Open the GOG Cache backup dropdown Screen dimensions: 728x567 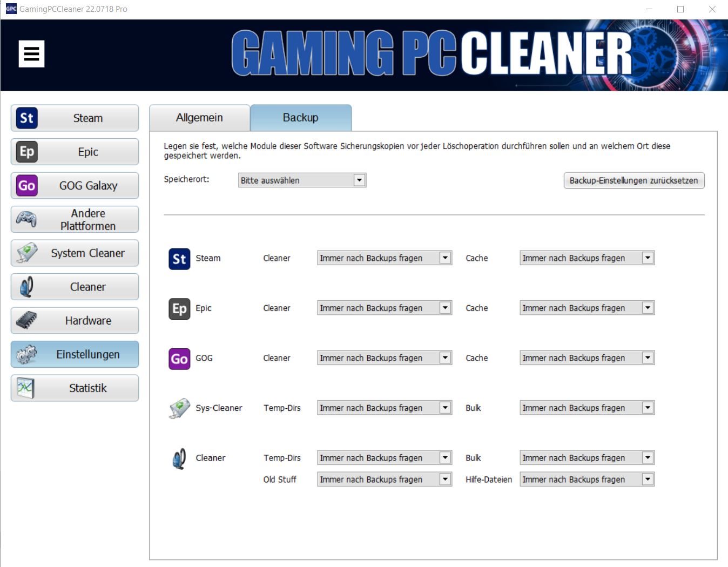coord(587,358)
